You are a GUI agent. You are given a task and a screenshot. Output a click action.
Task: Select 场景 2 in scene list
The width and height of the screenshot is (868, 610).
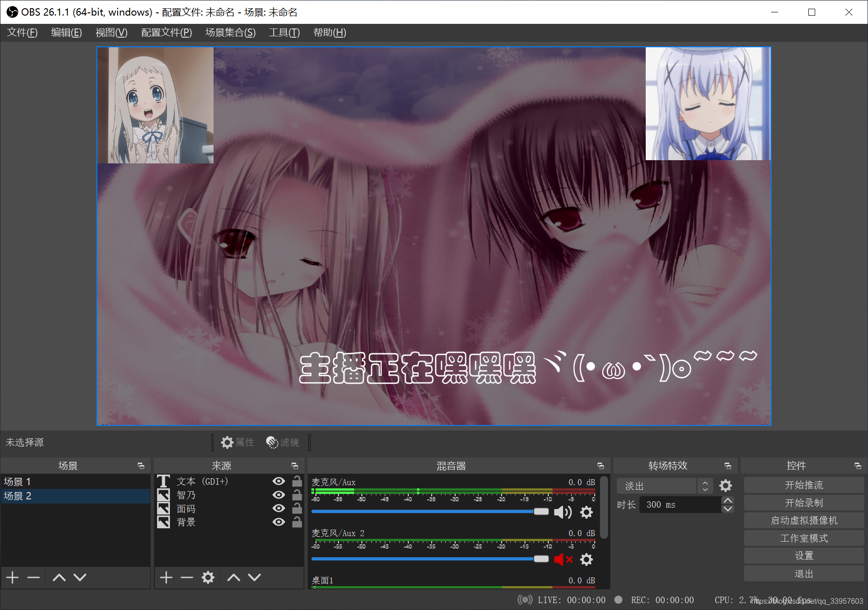click(x=75, y=496)
